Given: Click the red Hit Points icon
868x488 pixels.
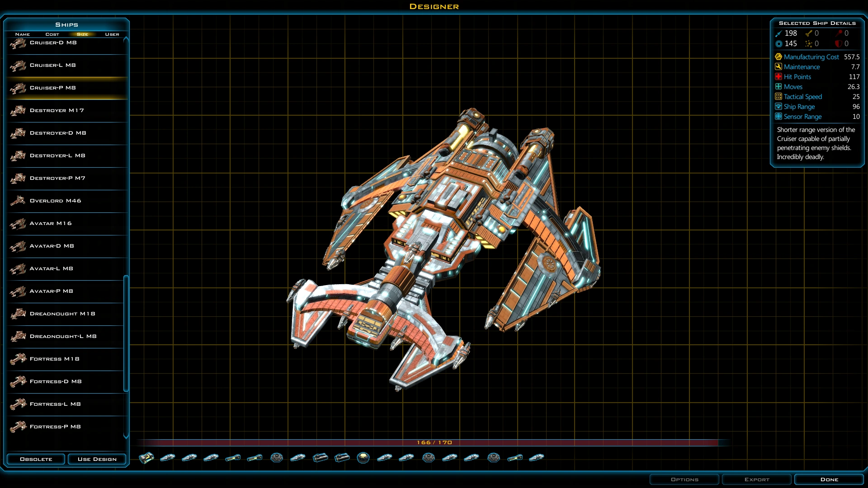Looking at the screenshot, I should pyautogui.click(x=778, y=77).
